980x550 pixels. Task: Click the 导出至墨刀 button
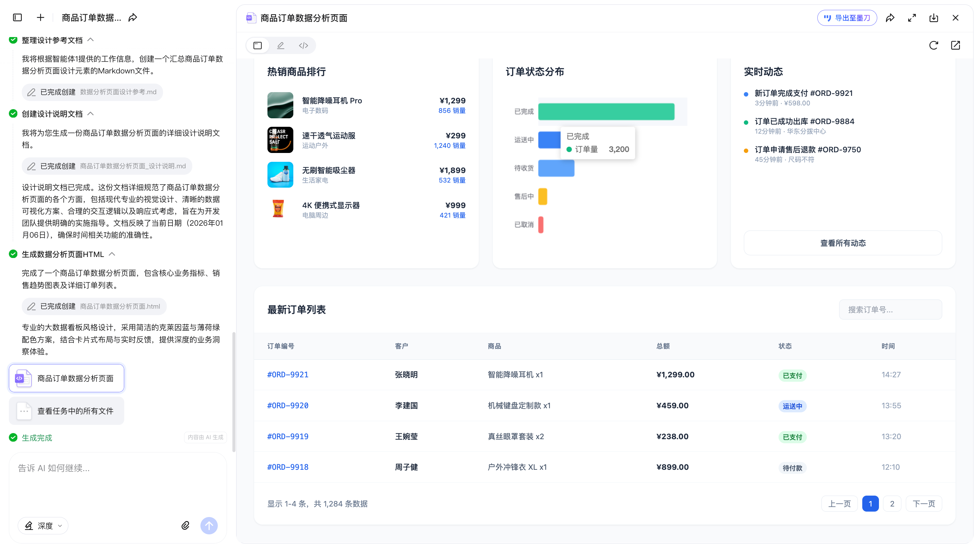[847, 18]
